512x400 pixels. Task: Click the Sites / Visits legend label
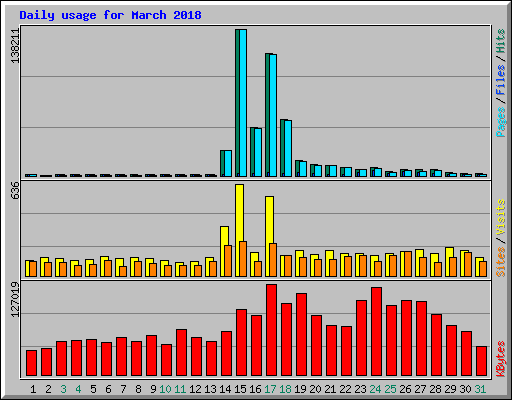pos(500,238)
